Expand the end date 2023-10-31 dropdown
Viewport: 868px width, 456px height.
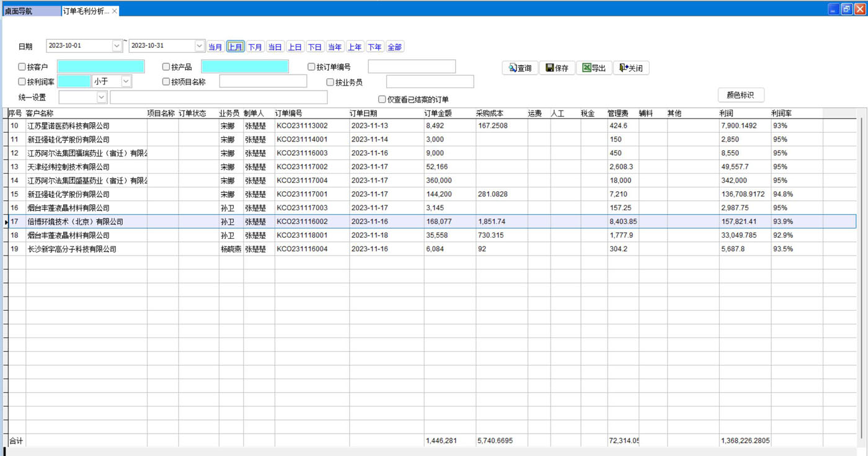coord(200,46)
